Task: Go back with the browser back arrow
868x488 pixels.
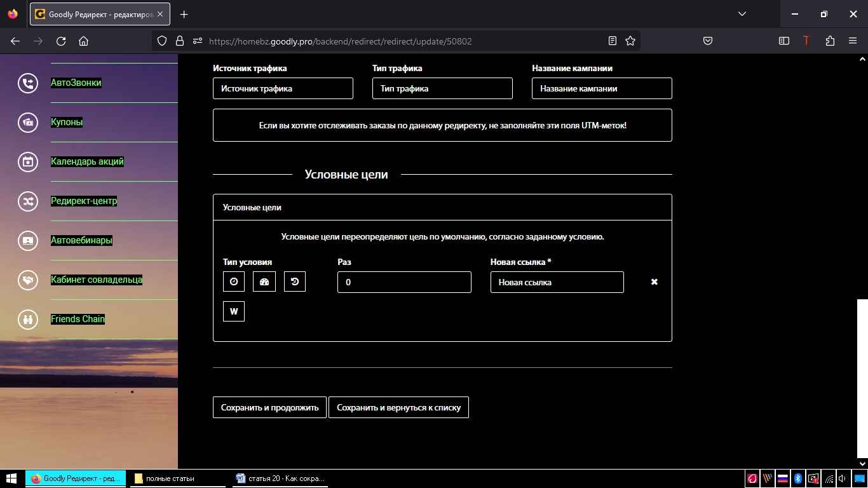Action: (15, 41)
